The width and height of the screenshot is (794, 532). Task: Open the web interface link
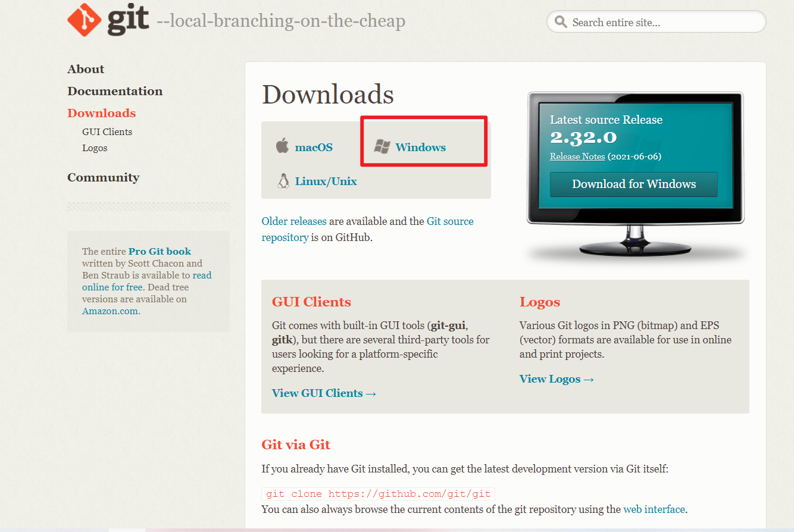pos(654,509)
